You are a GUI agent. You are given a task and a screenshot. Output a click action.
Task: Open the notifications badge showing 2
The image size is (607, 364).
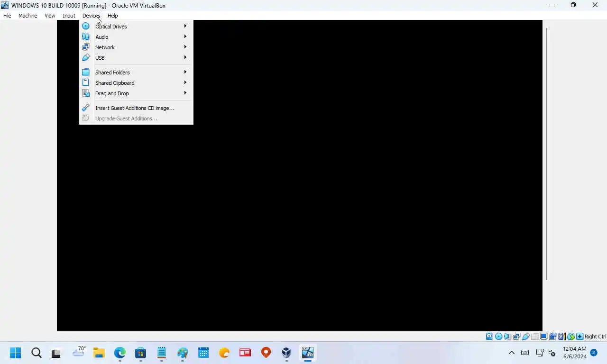594,353
